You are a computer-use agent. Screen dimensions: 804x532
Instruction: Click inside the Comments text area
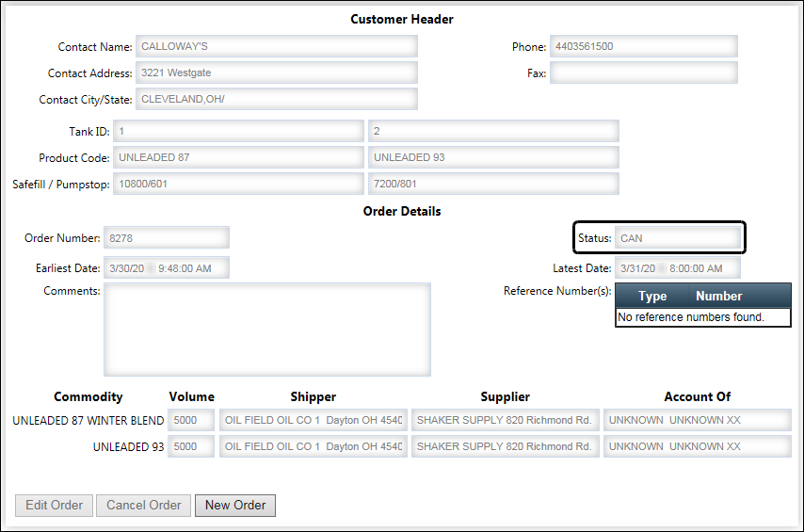267,330
